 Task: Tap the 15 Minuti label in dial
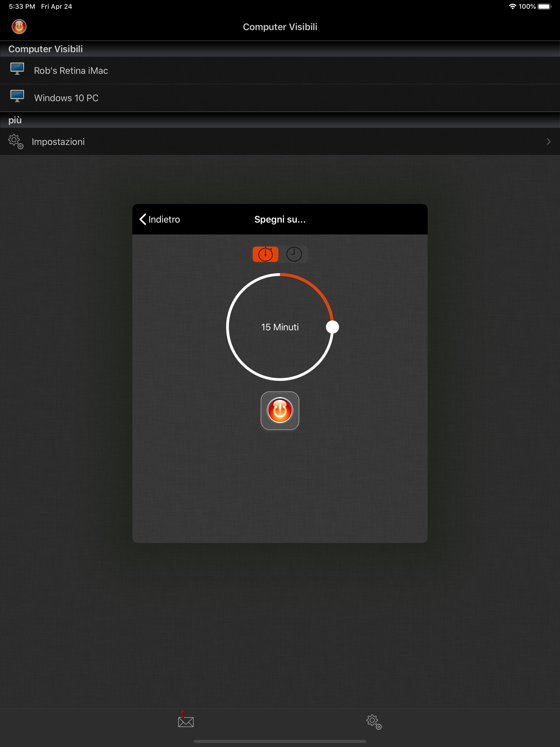pos(280,327)
